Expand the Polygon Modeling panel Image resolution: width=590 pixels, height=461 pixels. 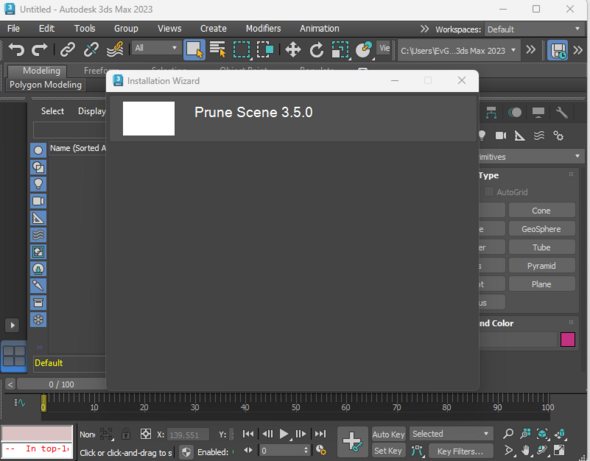click(x=46, y=85)
